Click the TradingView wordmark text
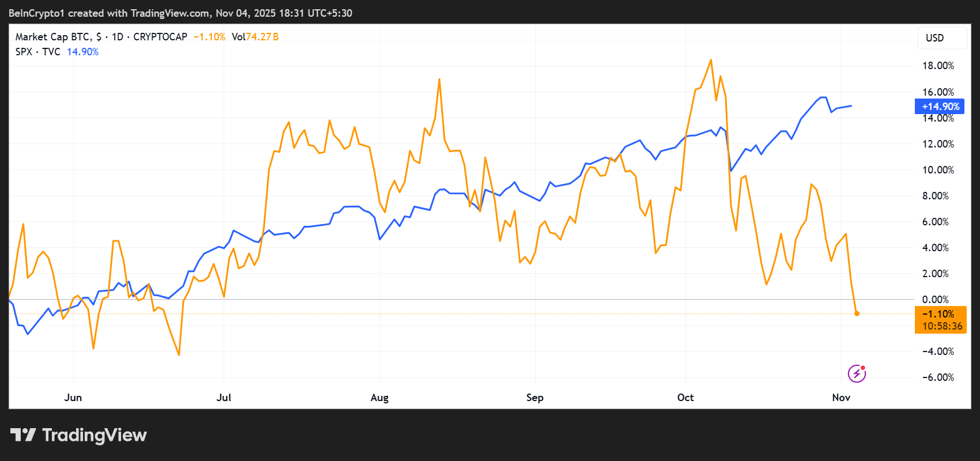Screen dimensions: 980x461 tap(95, 435)
